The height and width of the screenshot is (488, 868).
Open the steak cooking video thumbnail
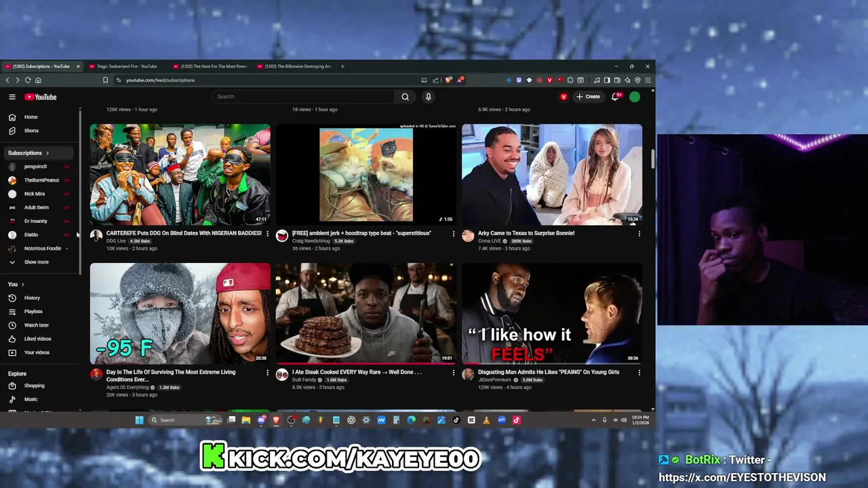pos(366,313)
